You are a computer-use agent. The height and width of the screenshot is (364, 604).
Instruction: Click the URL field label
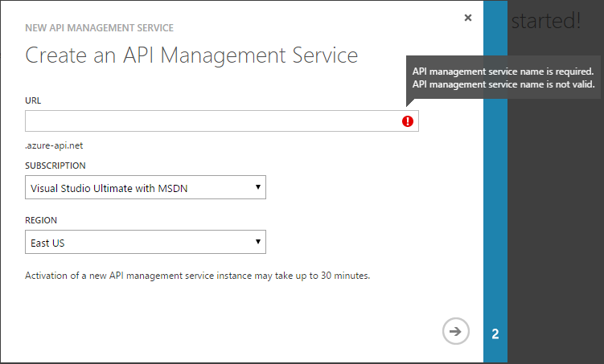pyautogui.click(x=33, y=100)
